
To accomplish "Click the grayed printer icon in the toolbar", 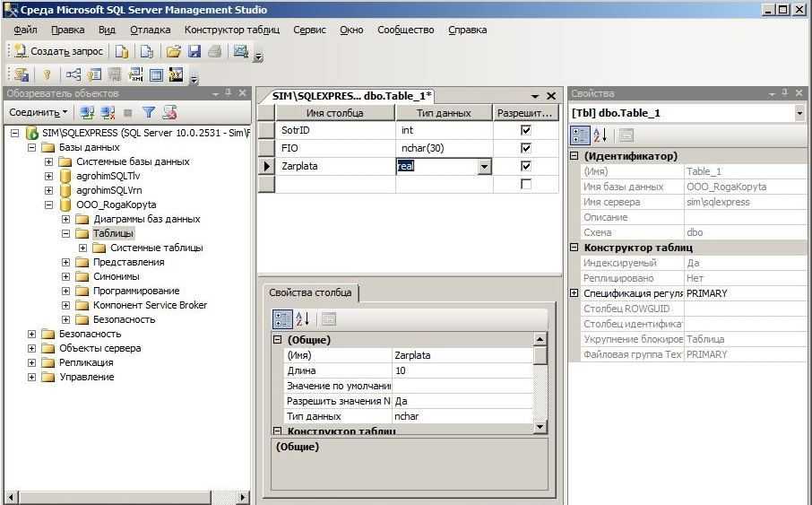I will [215, 51].
